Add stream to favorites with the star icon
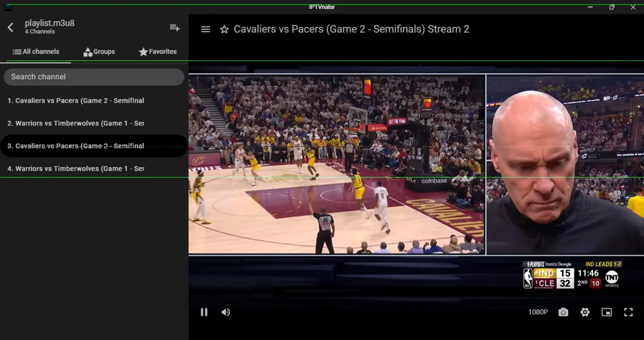 tap(224, 29)
